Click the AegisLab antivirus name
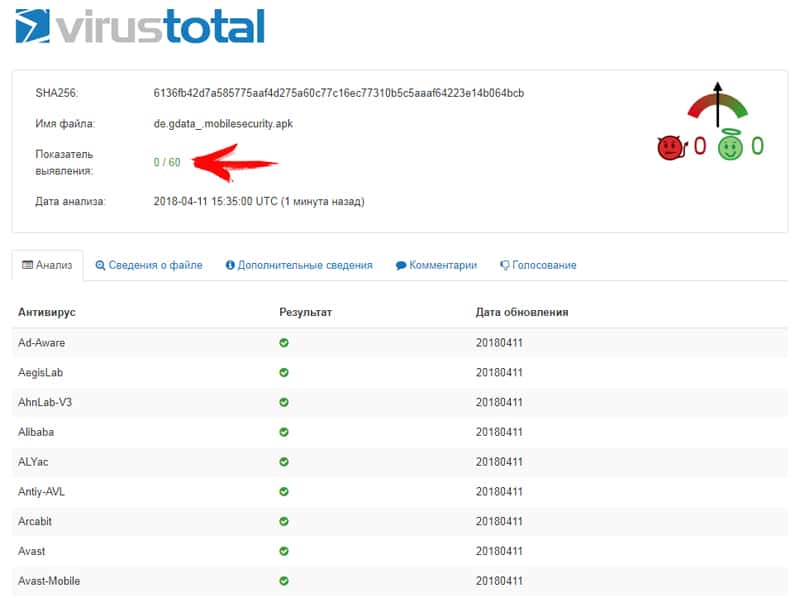The image size is (800, 598). point(40,372)
